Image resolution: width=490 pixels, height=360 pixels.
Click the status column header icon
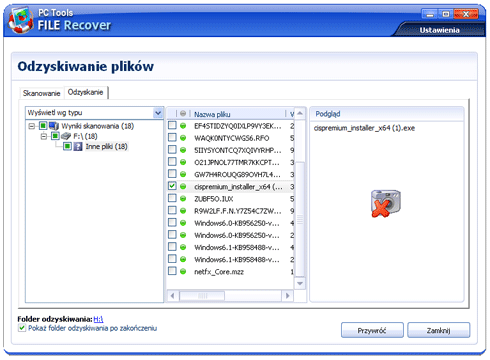click(183, 114)
